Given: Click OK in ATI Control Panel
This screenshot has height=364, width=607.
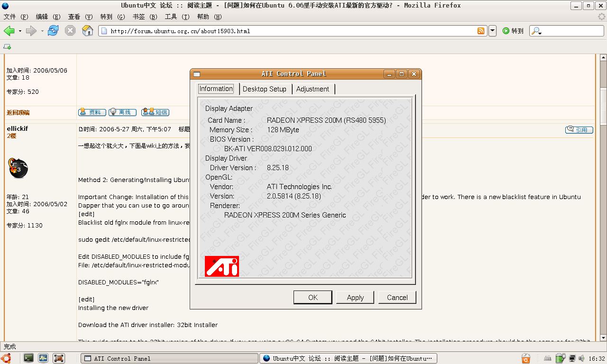Looking at the screenshot, I should pyautogui.click(x=313, y=298).
